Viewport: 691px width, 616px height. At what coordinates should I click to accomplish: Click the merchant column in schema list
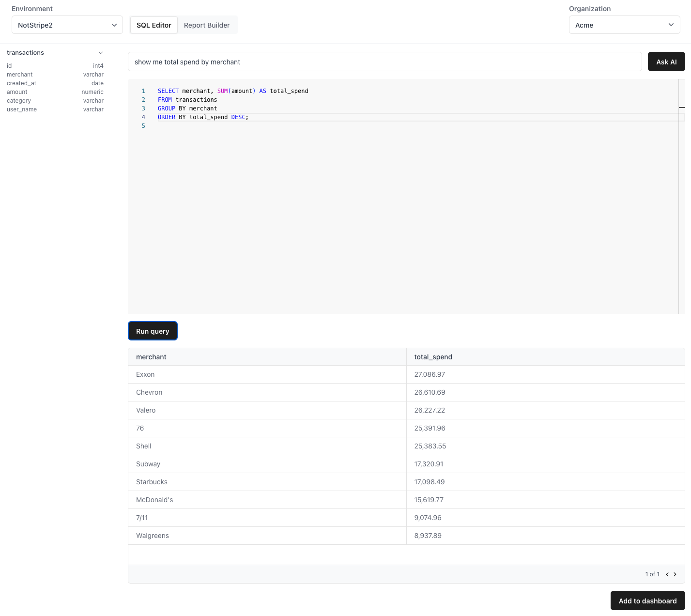click(55, 75)
